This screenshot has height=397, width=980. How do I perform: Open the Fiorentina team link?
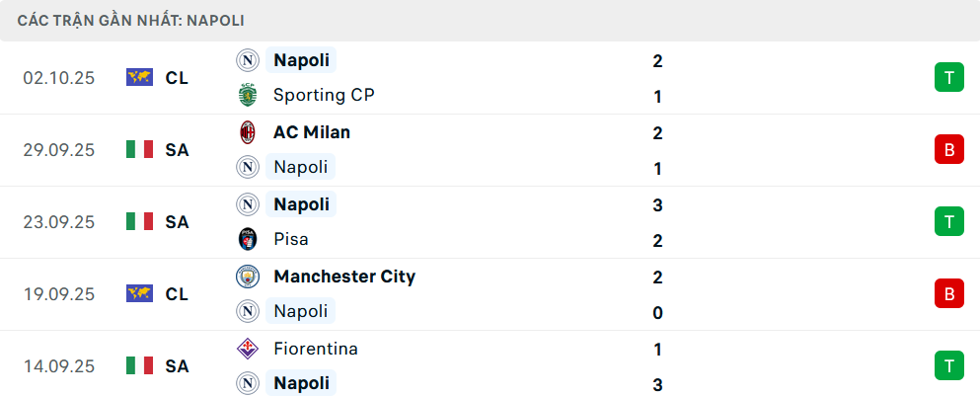coord(315,349)
